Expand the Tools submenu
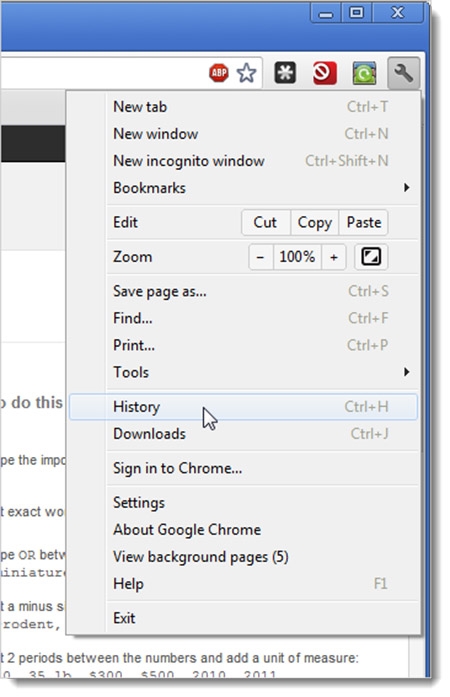Screen dimensions: 450x697 (244, 373)
